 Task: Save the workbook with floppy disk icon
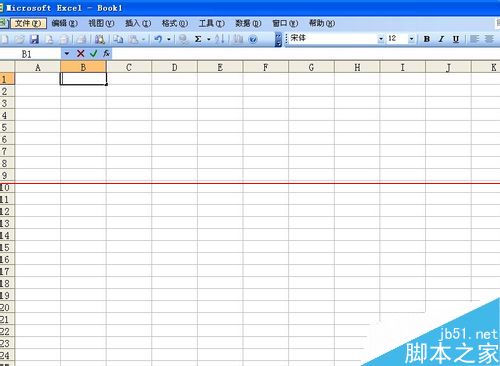[x=34, y=39]
